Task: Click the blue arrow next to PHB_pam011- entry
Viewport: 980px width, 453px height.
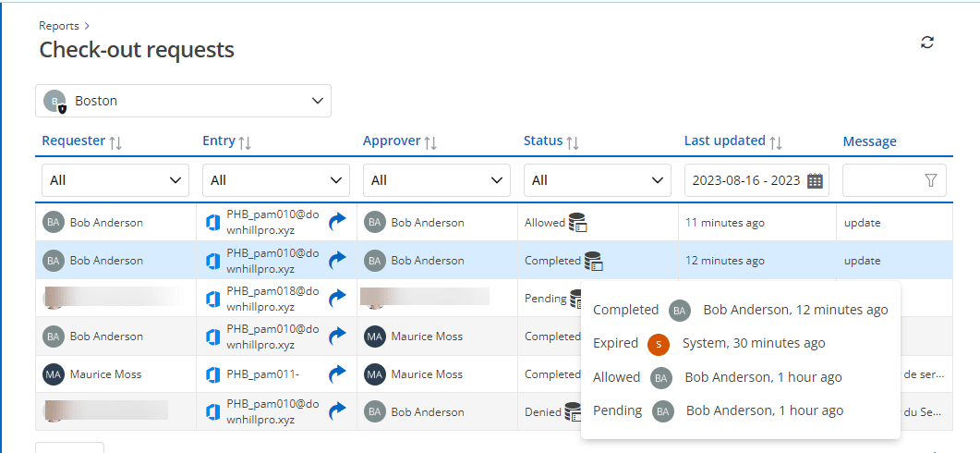Action: click(x=337, y=374)
